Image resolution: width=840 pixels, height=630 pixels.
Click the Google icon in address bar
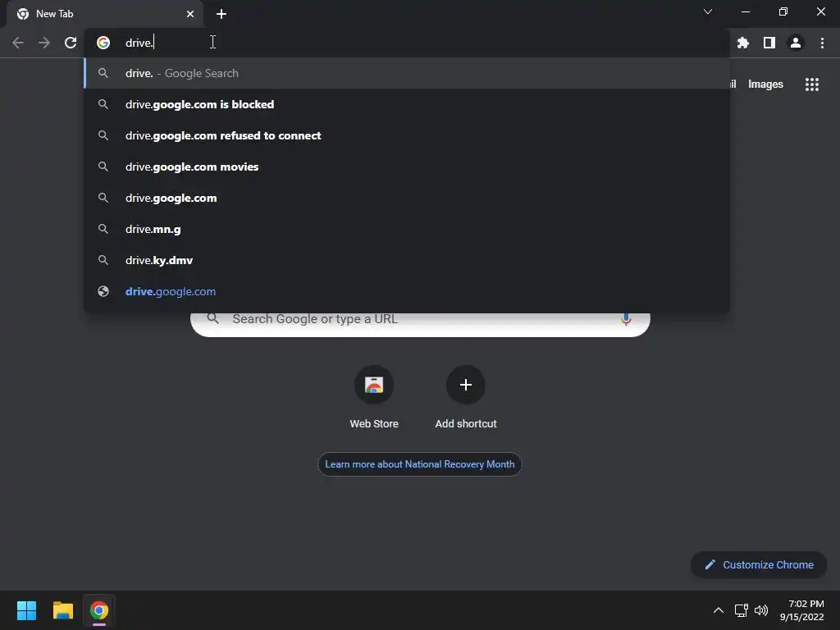pos(103,43)
